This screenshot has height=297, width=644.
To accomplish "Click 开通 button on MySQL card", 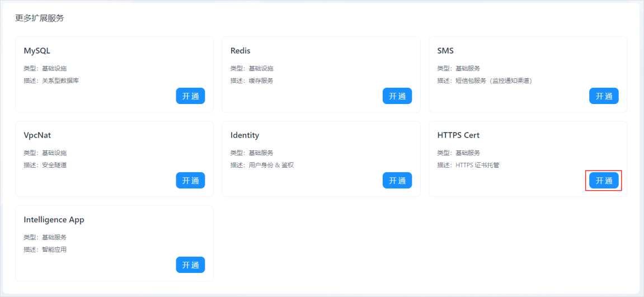I will (191, 96).
